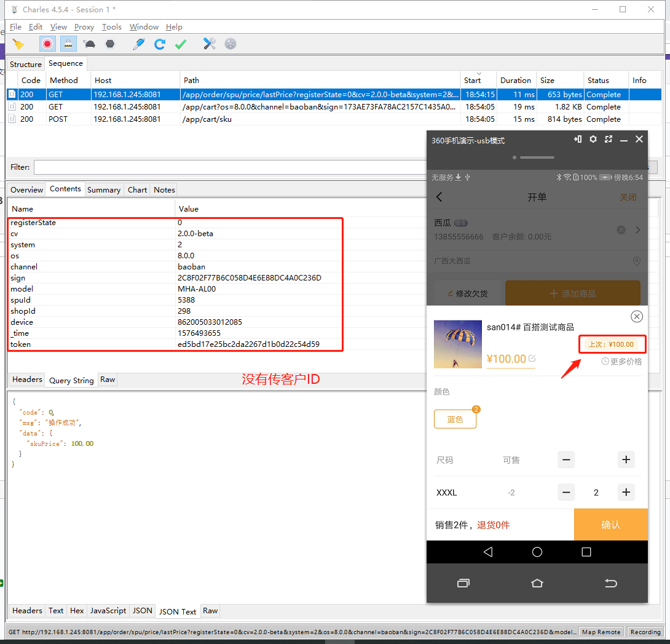
Task: Toggle SSL proxying lock icon
Action: (x=68, y=44)
